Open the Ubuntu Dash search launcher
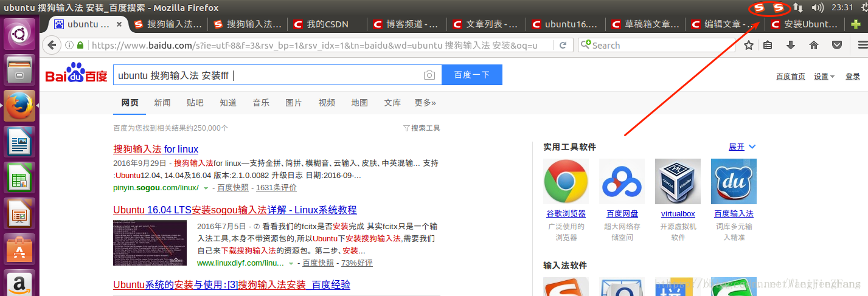 coord(20,34)
